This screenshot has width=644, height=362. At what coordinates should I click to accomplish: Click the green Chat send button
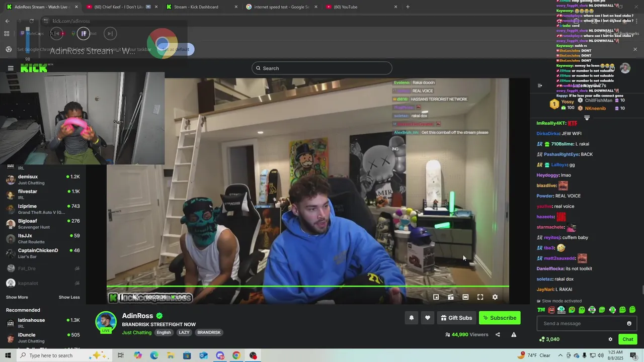tap(627, 339)
